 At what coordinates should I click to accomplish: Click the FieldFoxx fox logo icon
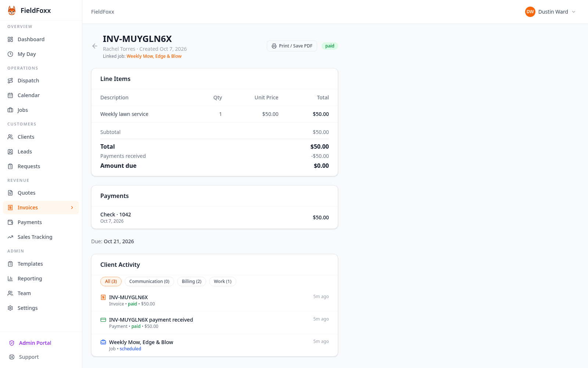coord(12,10)
